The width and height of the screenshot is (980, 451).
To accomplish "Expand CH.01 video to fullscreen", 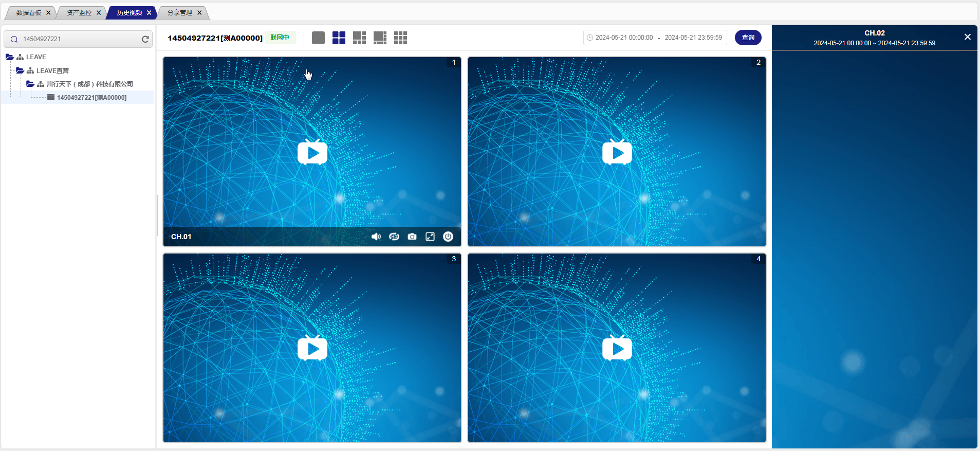I will tap(430, 237).
